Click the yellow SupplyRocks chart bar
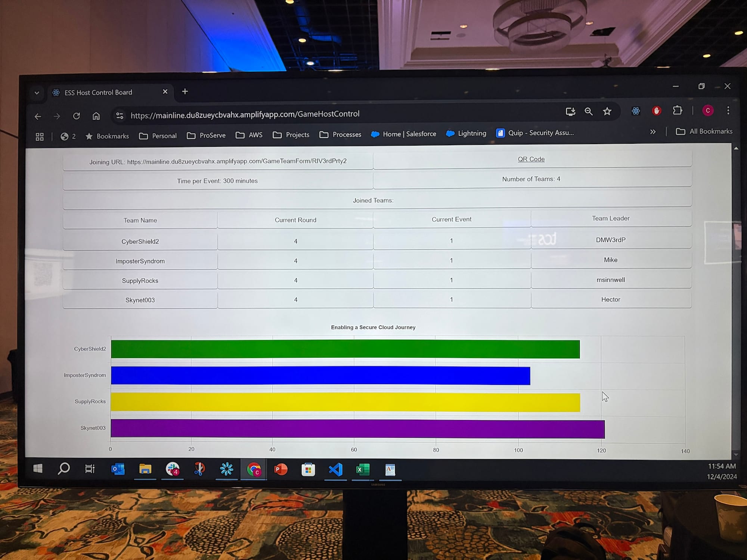 pos(345,402)
